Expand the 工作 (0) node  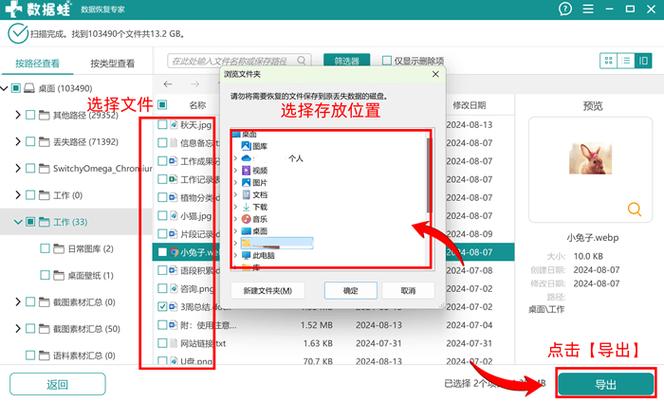coord(18,195)
